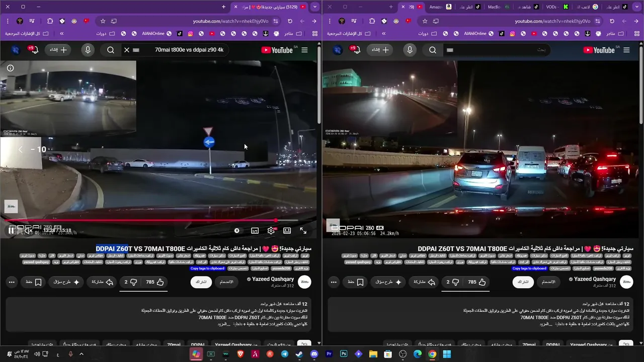Open the 'دورات' bookmarks folder in right browser
This screenshot has width=644, height=362.
(428, 34)
